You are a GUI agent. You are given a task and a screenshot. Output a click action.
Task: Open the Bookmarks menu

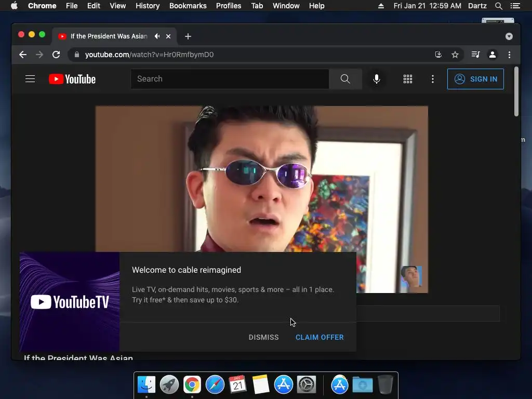tap(188, 6)
